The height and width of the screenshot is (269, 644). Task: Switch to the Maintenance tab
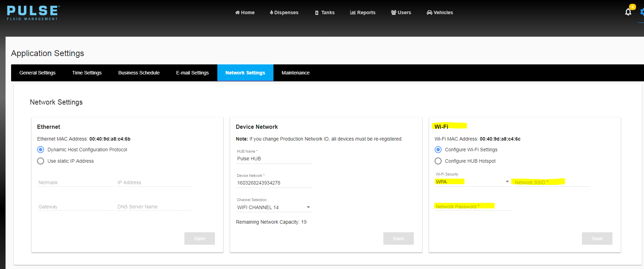[295, 73]
